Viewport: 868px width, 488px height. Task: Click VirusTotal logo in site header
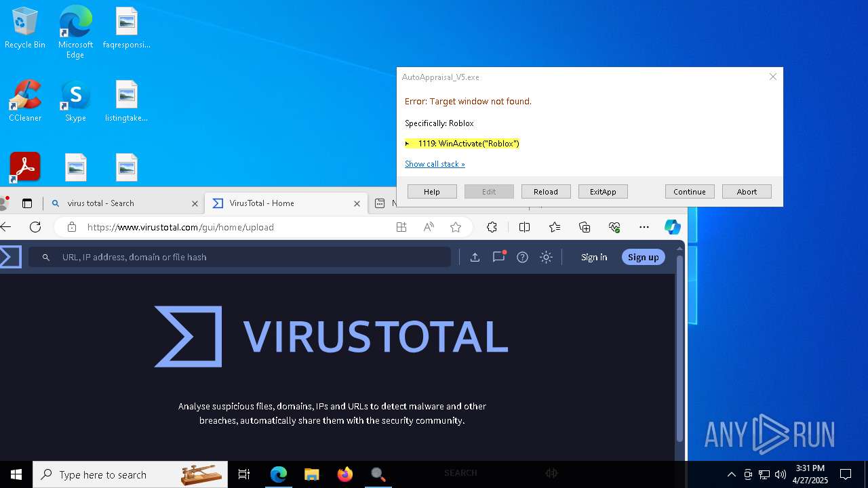point(10,257)
